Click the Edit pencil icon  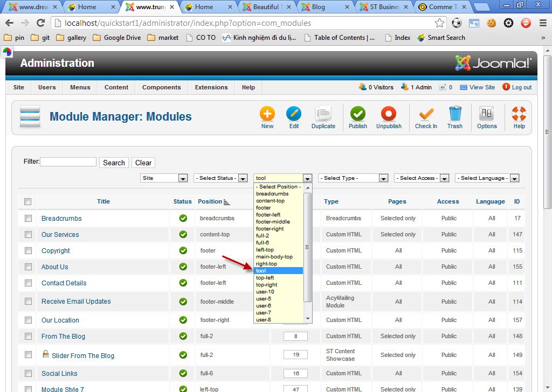(294, 114)
